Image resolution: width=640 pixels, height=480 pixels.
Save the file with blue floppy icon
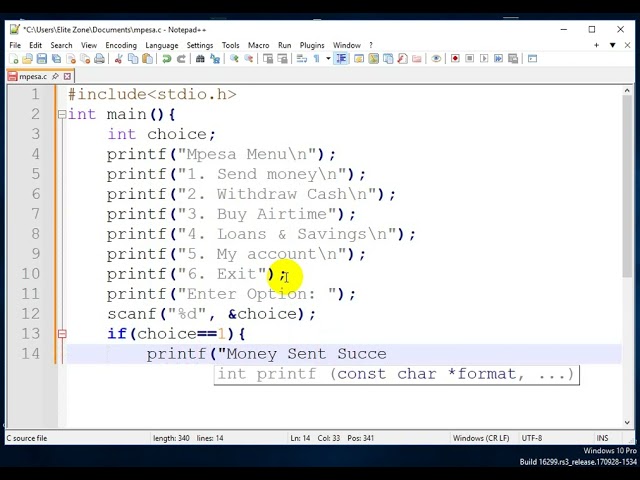click(x=42, y=59)
